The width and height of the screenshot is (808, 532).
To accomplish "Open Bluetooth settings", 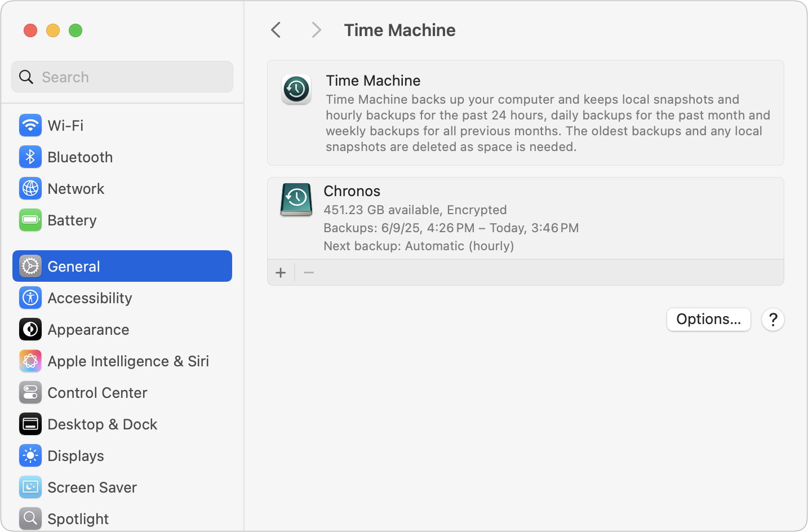I will (x=122, y=157).
